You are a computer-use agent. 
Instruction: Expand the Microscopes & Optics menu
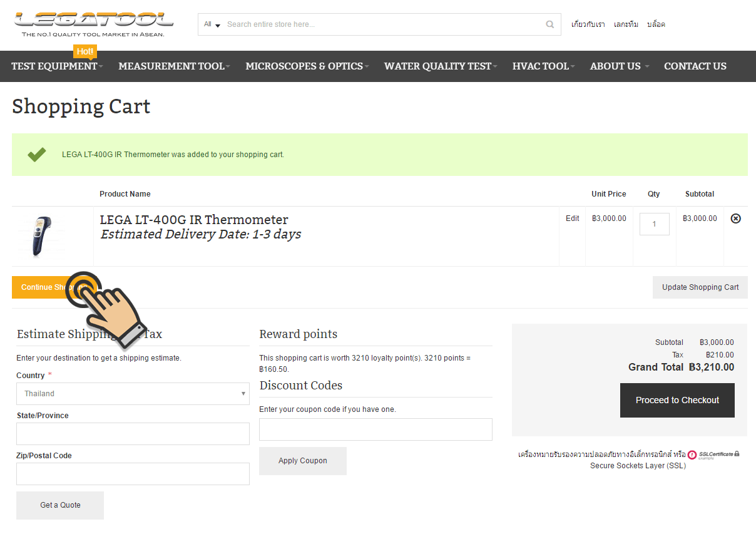pos(307,66)
